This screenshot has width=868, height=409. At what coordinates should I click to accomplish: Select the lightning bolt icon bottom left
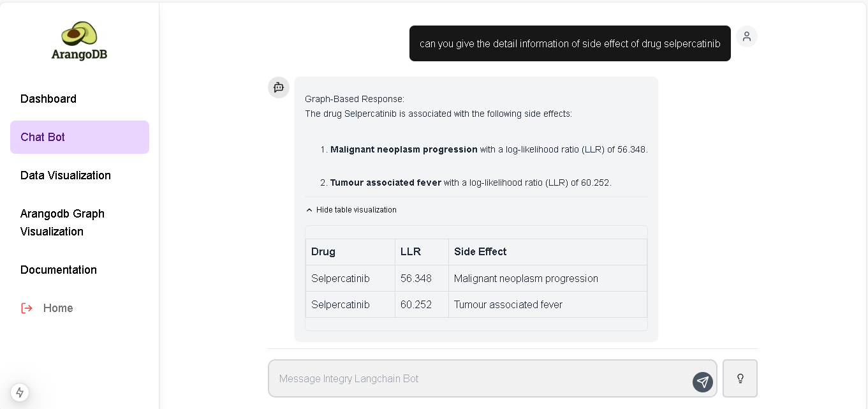pyautogui.click(x=18, y=392)
